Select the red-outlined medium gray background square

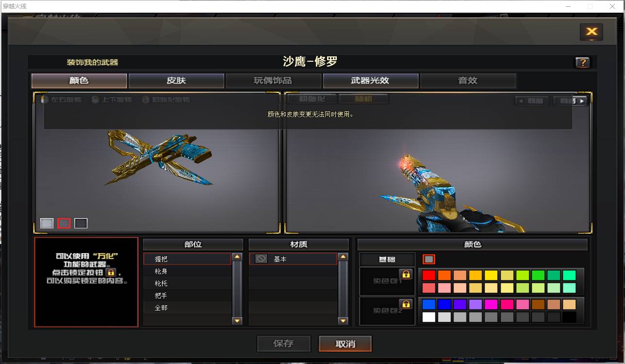pyautogui.click(x=64, y=223)
